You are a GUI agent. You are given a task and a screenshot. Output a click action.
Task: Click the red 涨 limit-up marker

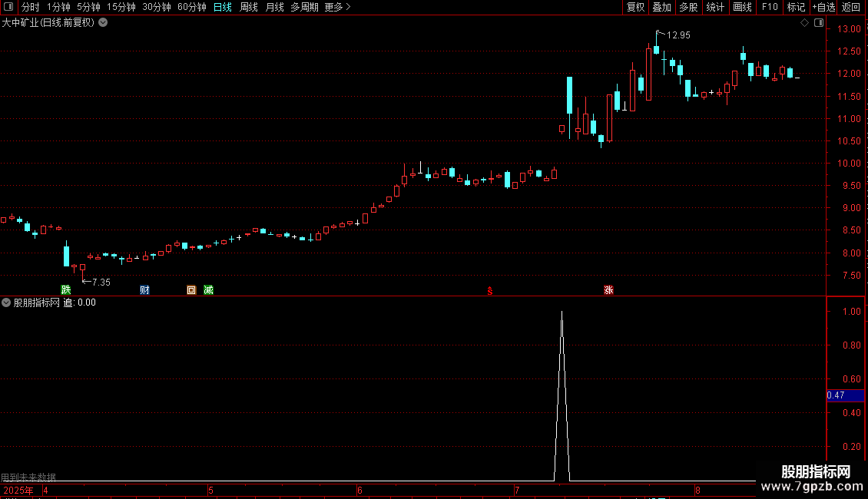coord(608,290)
